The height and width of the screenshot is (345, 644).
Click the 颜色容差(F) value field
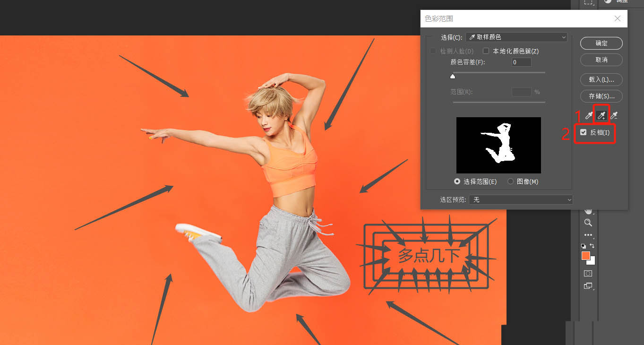[522, 62]
